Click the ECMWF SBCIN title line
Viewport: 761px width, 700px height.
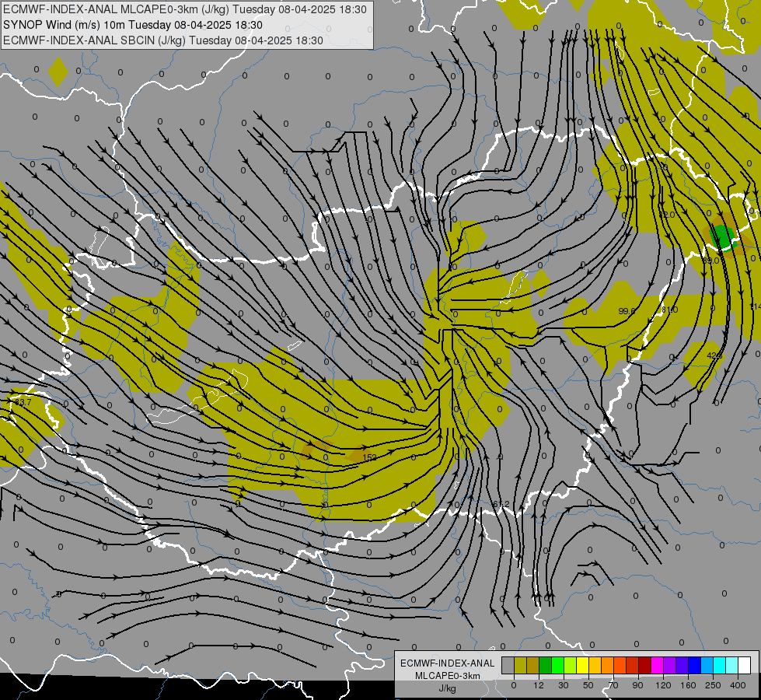(162, 40)
